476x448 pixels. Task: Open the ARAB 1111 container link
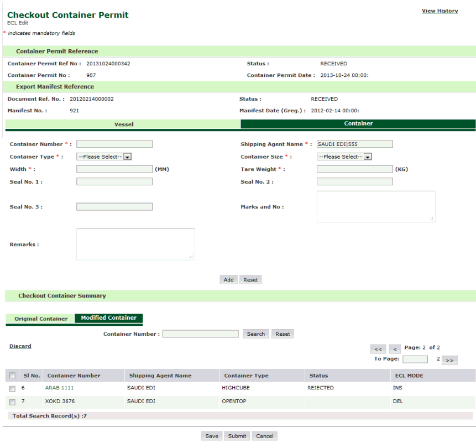point(59,388)
